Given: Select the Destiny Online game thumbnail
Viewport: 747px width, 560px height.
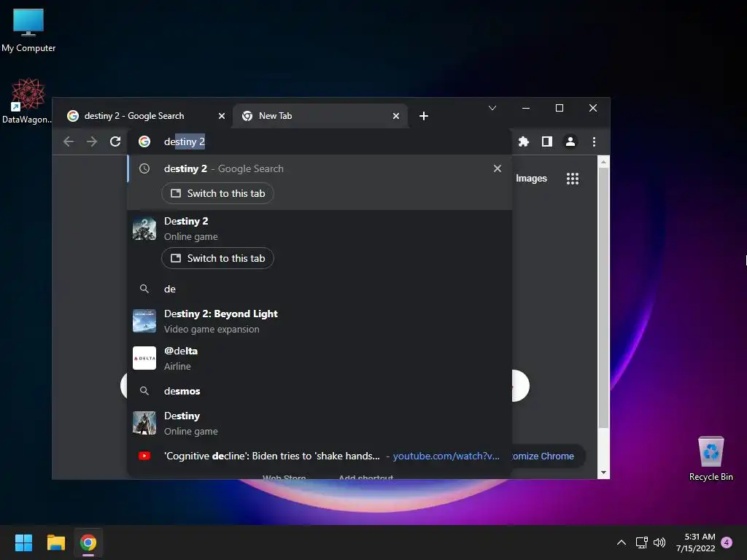Looking at the screenshot, I should [144, 423].
